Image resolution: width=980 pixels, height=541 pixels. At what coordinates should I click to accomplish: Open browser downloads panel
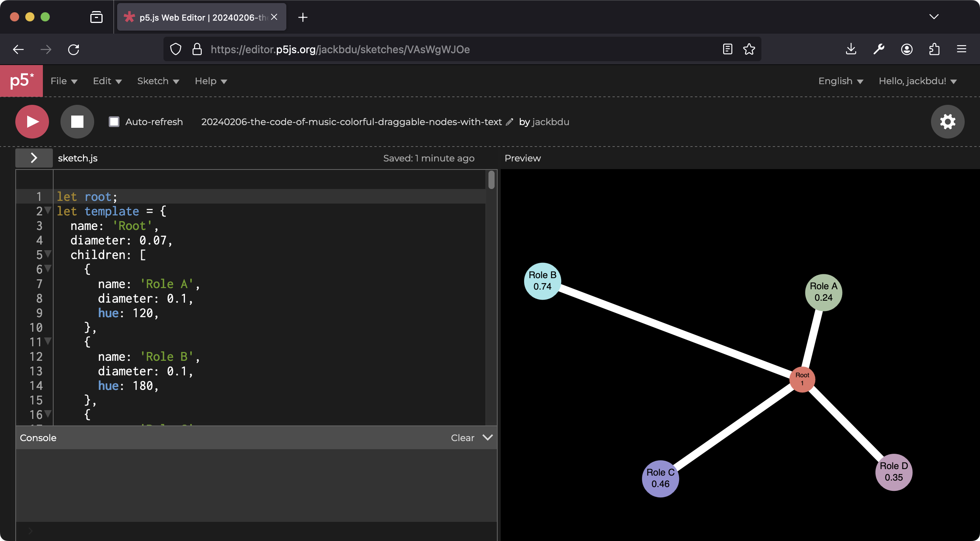click(851, 49)
